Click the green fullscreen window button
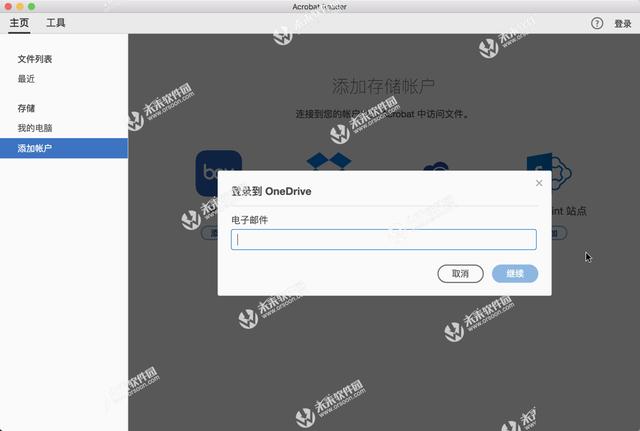This screenshot has width=640, height=431. 31,7
